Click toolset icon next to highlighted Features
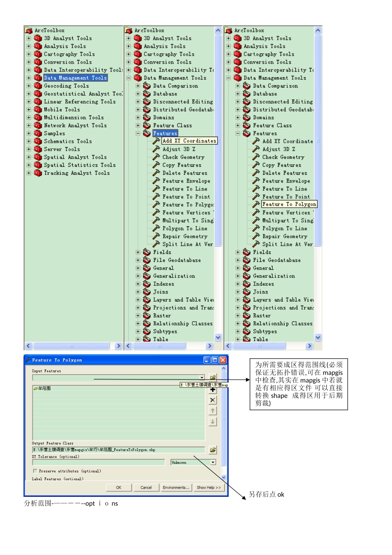 pos(147,133)
